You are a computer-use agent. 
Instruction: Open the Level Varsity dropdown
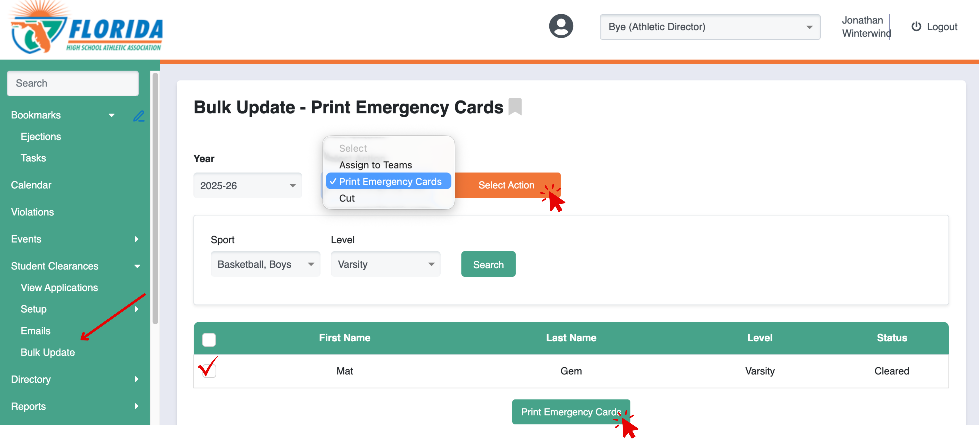[385, 264]
